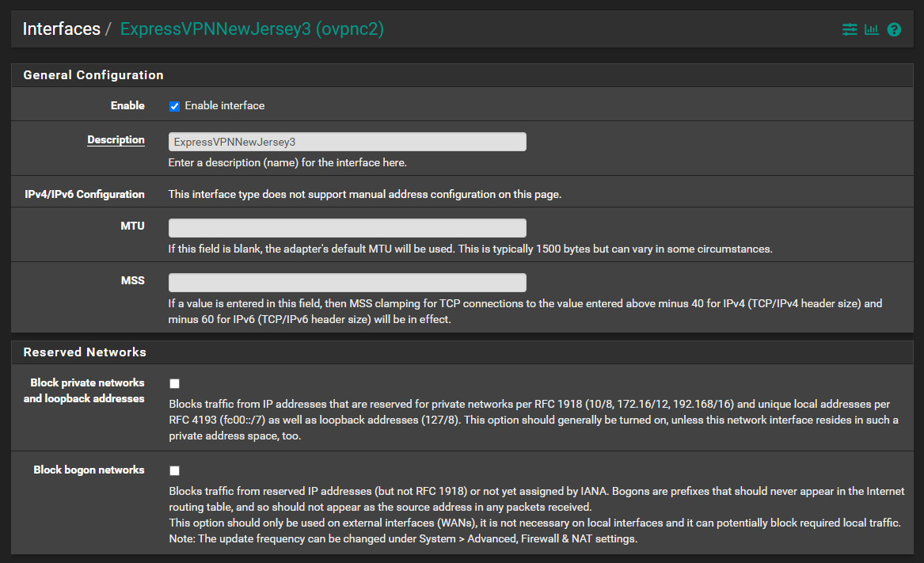Focus the MTU input field

pyautogui.click(x=347, y=228)
